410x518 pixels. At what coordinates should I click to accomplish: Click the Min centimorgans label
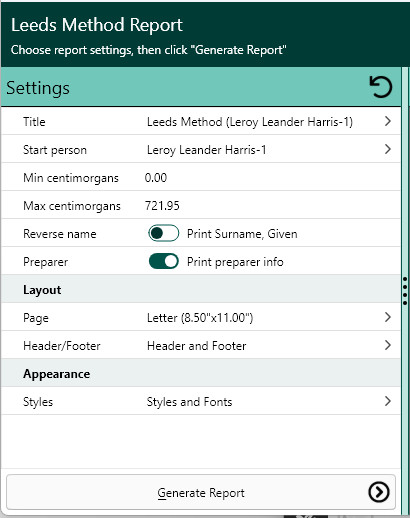71,178
